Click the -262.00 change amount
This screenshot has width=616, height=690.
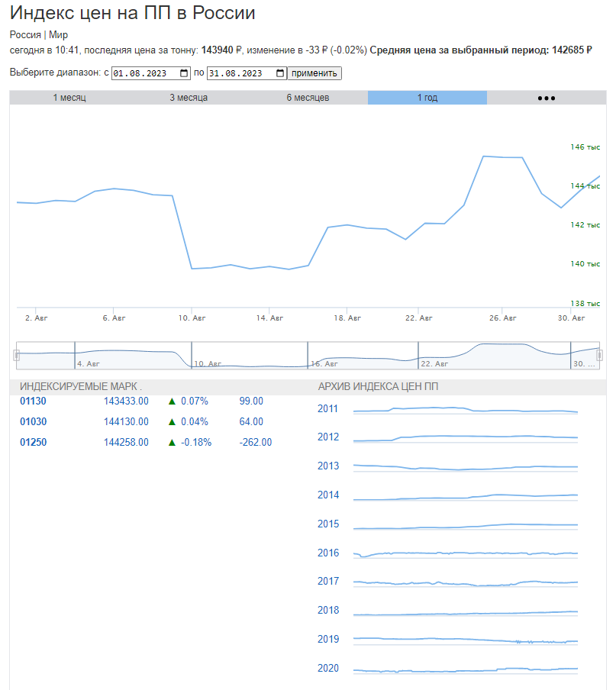[x=256, y=442]
